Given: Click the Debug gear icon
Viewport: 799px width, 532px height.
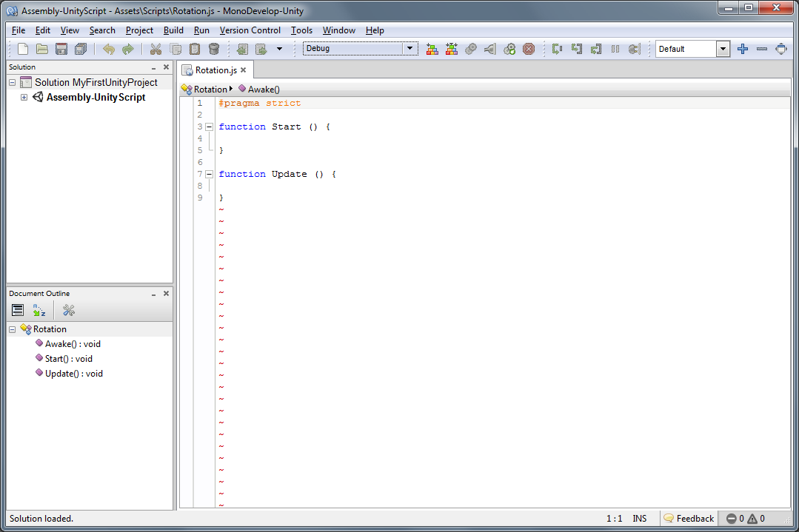Looking at the screenshot, I should 509,49.
